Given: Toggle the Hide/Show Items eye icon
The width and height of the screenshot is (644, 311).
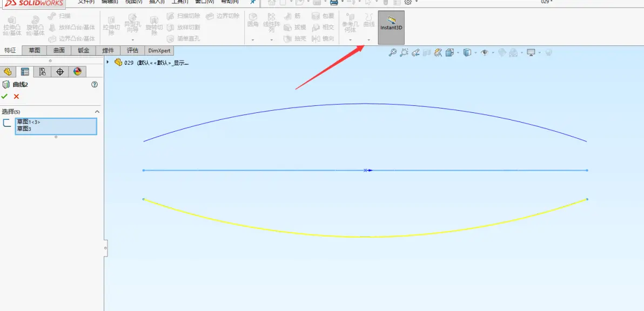Looking at the screenshot, I should pyautogui.click(x=485, y=52).
